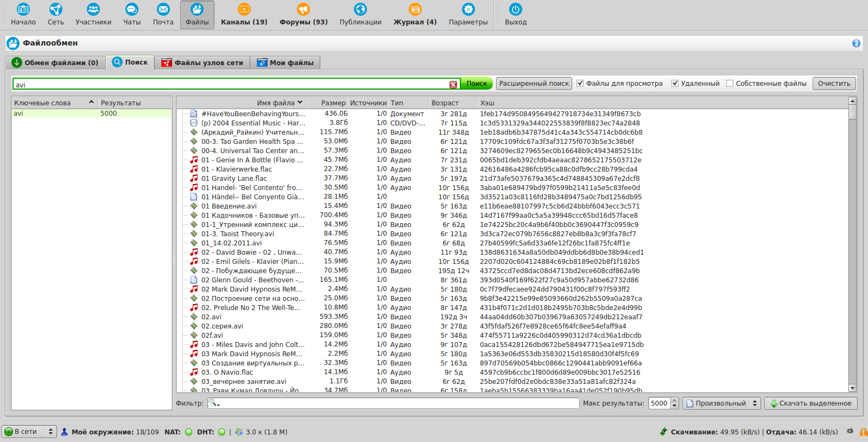
Task: Open the Участники people section
Action: 93,15
